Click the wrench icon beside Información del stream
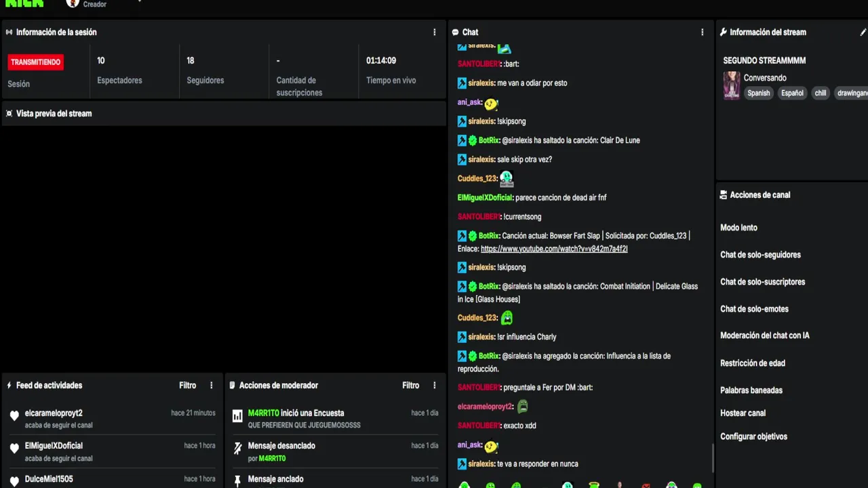 point(724,32)
